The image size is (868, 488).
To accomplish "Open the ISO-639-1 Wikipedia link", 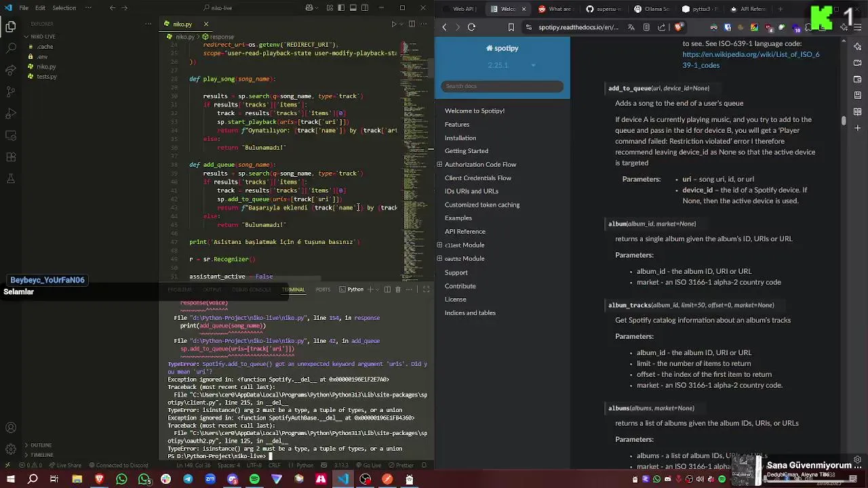I will pyautogui.click(x=751, y=60).
